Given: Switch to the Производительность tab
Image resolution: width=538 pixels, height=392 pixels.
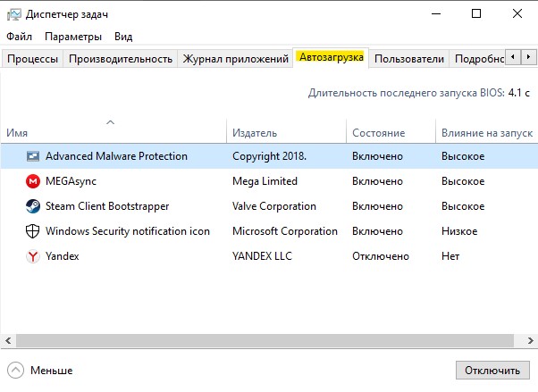Looking at the screenshot, I should pos(121,59).
